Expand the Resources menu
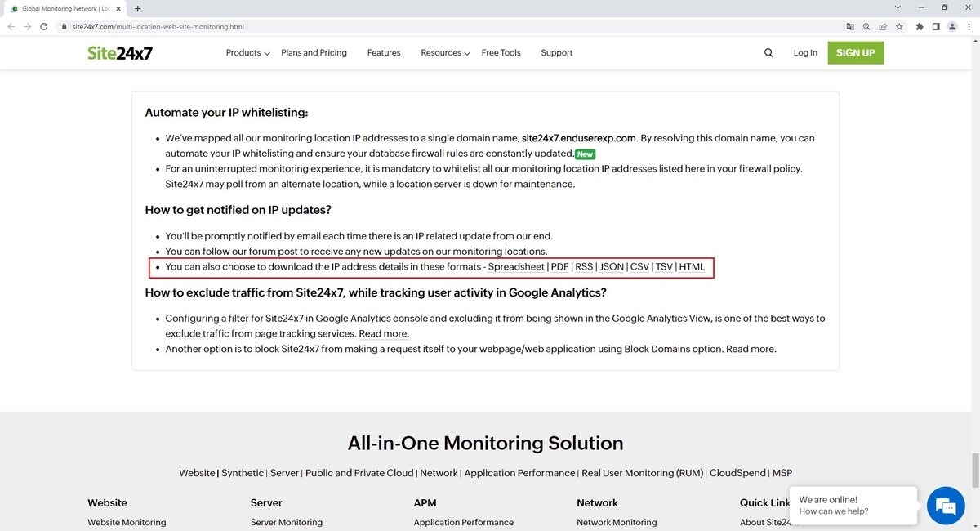This screenshot has width=980, height=531. (x=445, y=53)
